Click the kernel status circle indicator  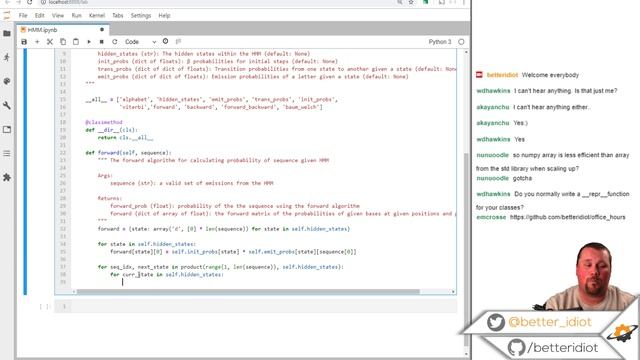click(461, 42)
